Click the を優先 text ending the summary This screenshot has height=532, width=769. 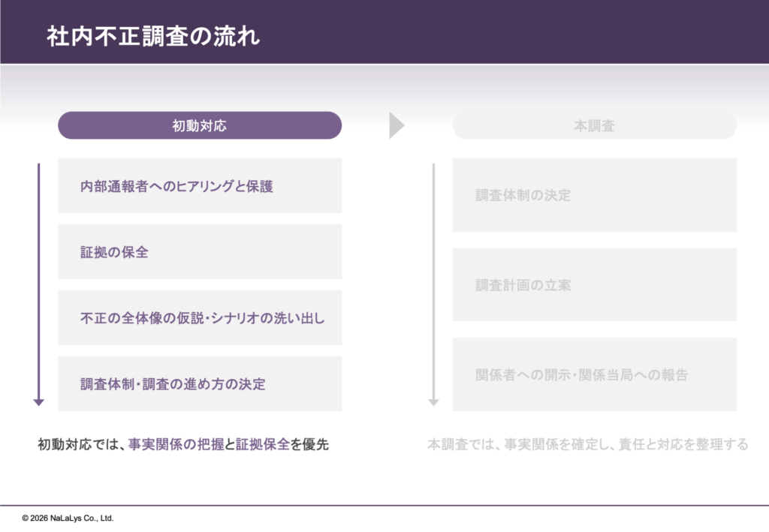309,444
